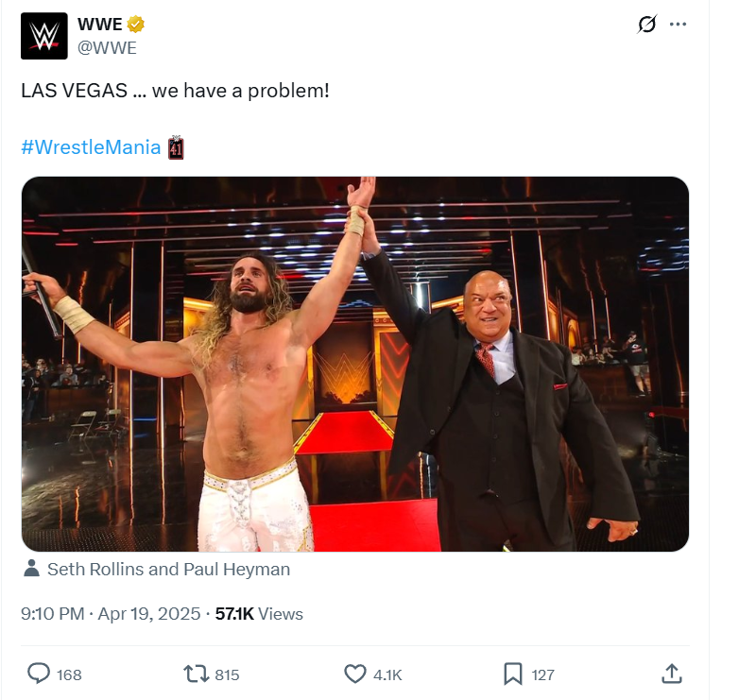Open Grok actions icon on the post
The image size is (739, 700).
tap(647, 25)
